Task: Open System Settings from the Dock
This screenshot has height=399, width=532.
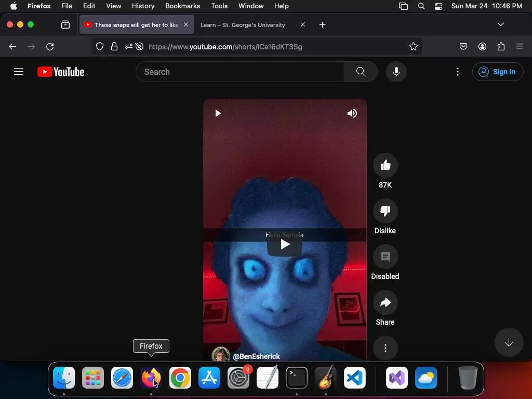Action: [x=238, y=377]
